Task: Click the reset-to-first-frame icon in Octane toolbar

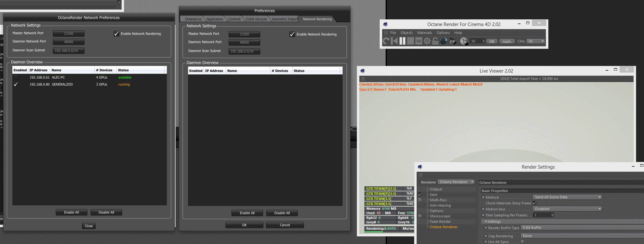Action: coord(394,41)
